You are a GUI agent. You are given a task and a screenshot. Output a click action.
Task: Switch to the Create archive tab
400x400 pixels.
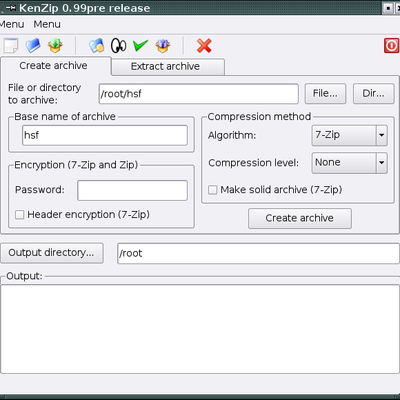tap(56, 66)
